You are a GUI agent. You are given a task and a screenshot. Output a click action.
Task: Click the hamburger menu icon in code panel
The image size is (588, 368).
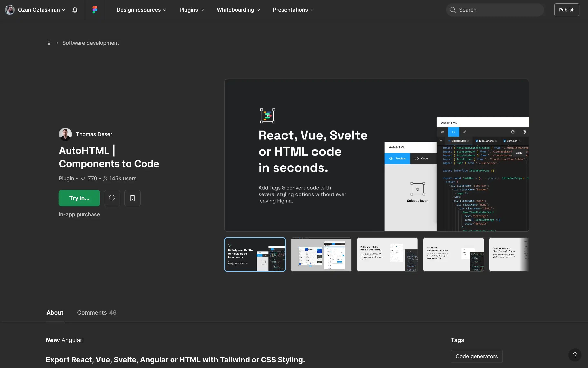(441, 141)
